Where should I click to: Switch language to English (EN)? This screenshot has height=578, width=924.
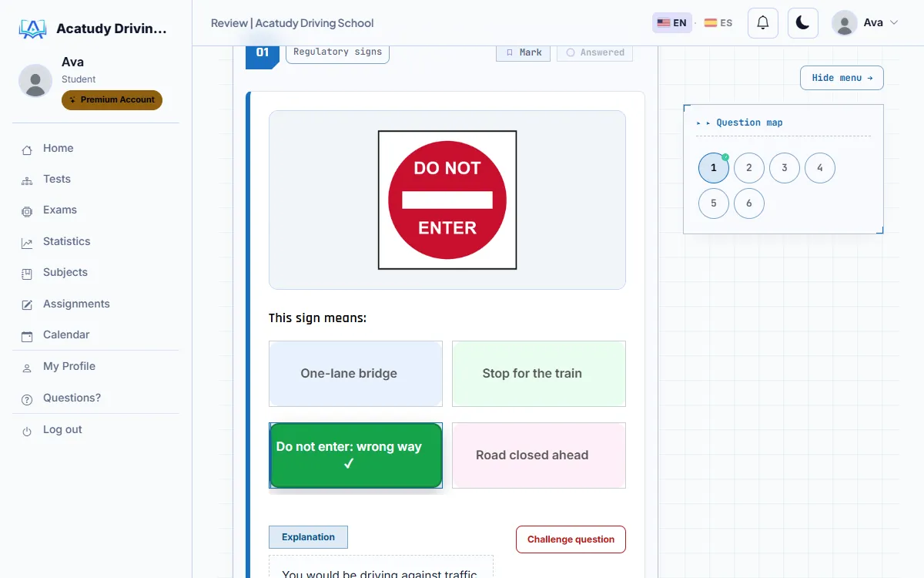point(672,23)
